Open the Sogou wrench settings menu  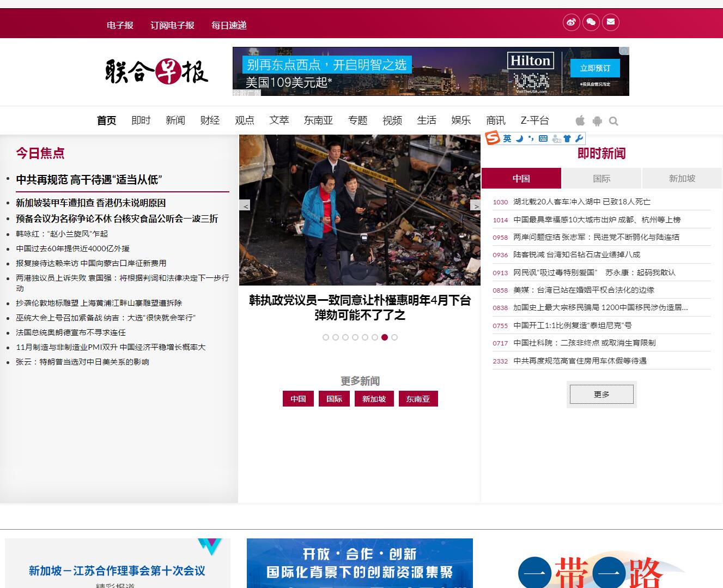579,138
